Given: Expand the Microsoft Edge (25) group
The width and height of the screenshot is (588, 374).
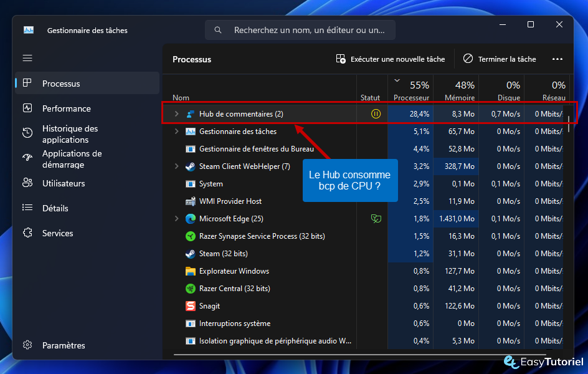Looking at the screenshot, I should click(x=176, y=218).
